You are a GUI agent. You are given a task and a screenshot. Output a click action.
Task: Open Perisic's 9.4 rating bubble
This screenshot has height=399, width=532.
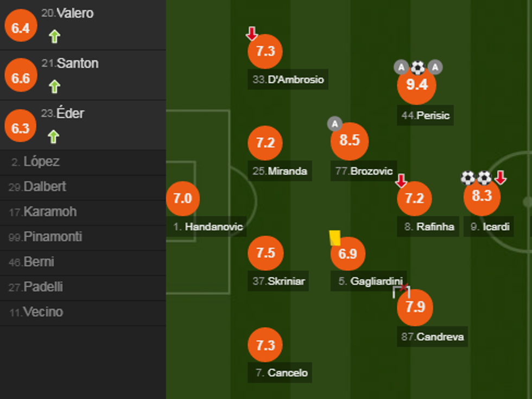click(417, 85)
